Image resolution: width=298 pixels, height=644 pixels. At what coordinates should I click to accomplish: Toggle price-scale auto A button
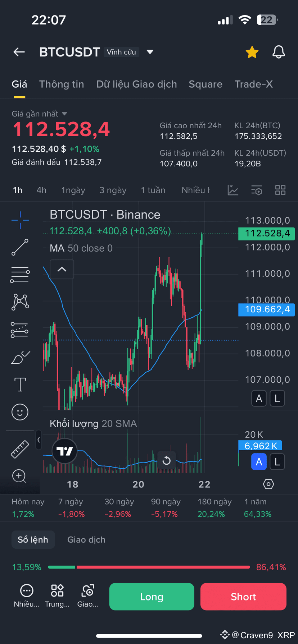259,399
